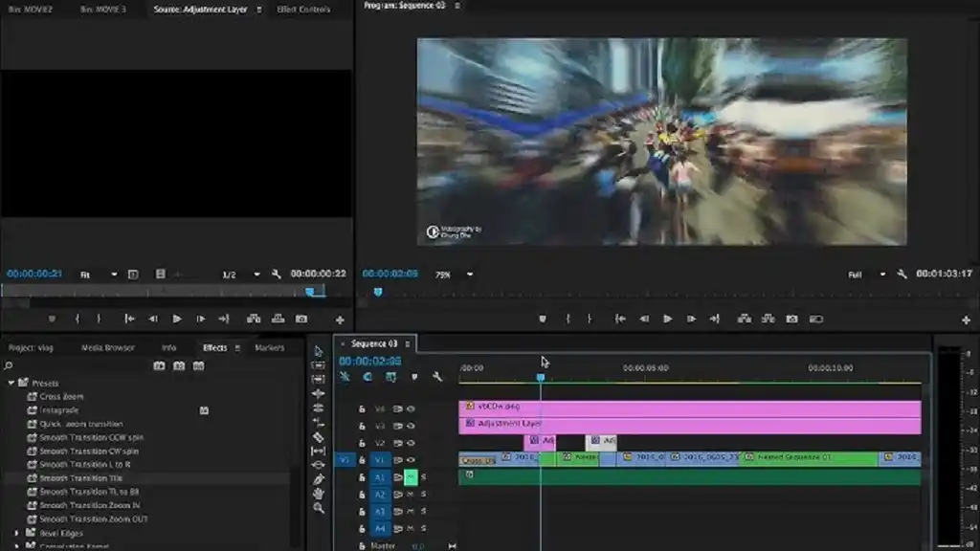This screenshot has width=980, height=551.
Task: Select the Pen tool
Action: (x=318, y=479)
